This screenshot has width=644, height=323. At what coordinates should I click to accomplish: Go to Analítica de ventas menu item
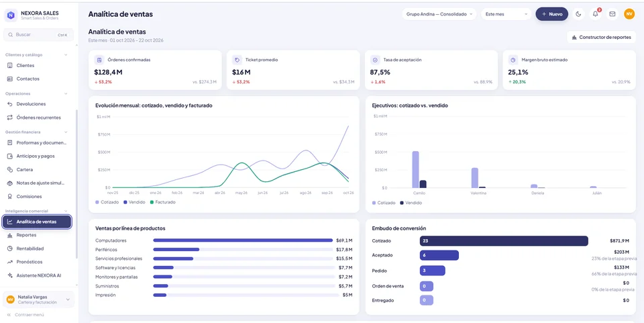37,222
